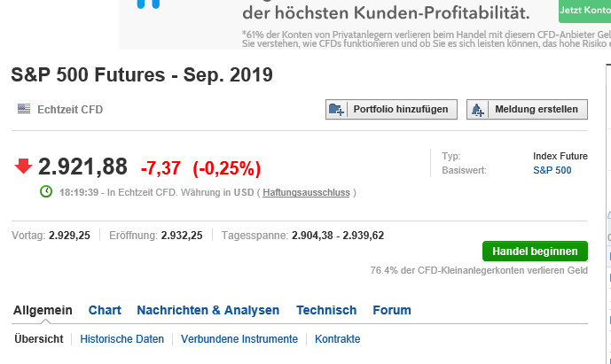Open the Haftungsausschluss disclaimer link
The image size is (611, 364).
(306, 192)
